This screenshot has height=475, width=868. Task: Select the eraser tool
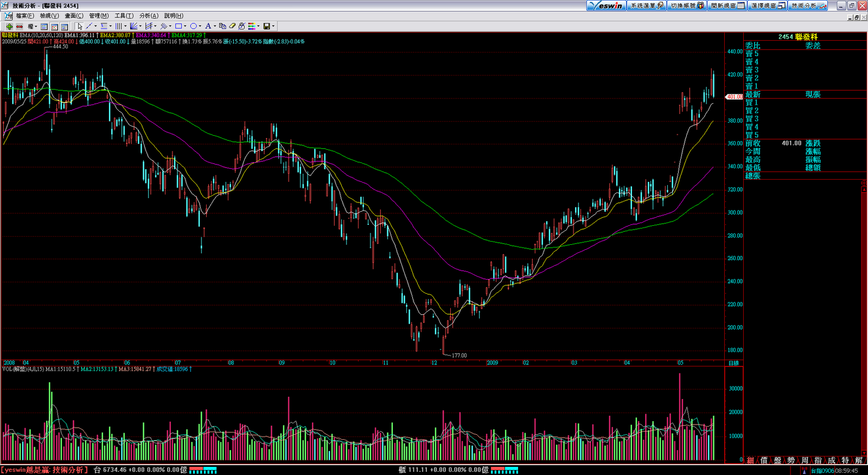[232, 26]
